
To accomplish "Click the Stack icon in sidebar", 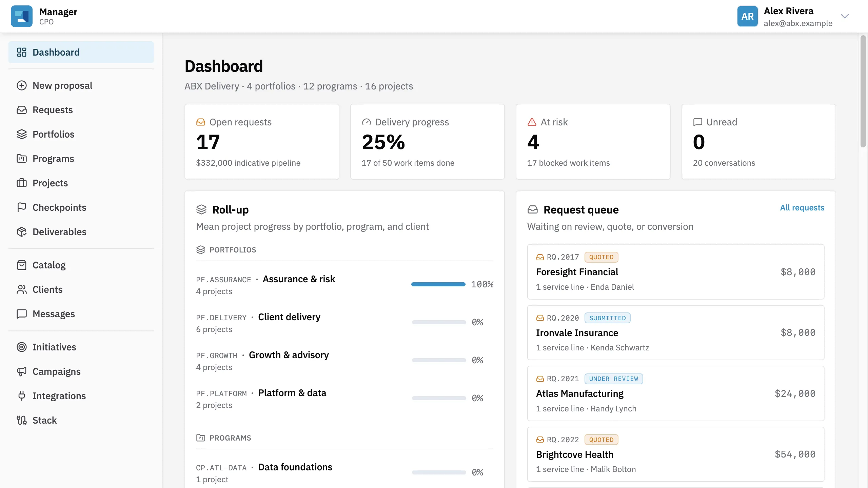I will coord(22,420).
